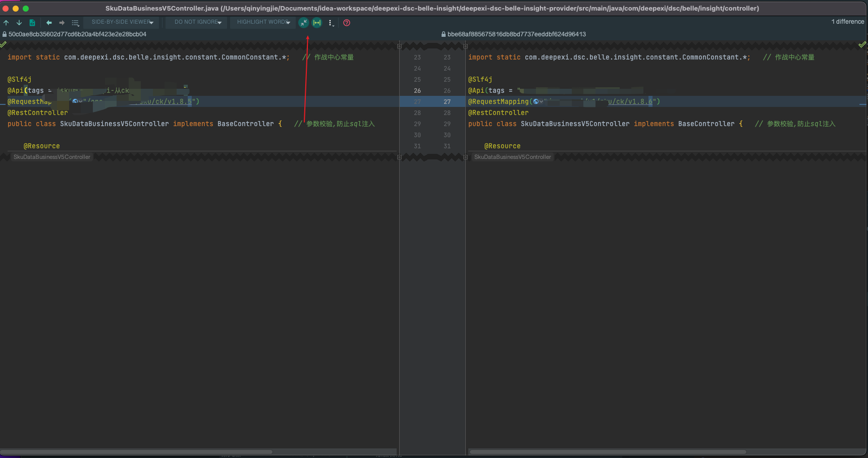This screenshot has width=868, height=458.
Task: Open the diff settings three-dots menu
Action: coord(331,23)
